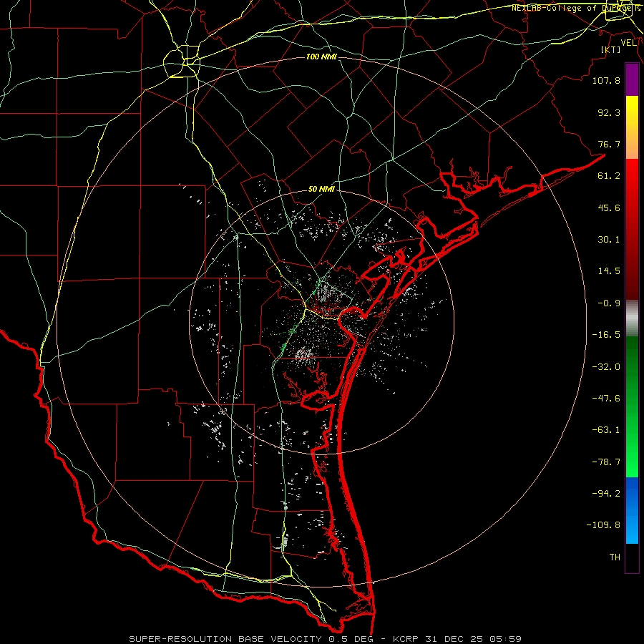Click the -32.0 legend value
This screenshot has height=644, width=644.
point(606,367)
